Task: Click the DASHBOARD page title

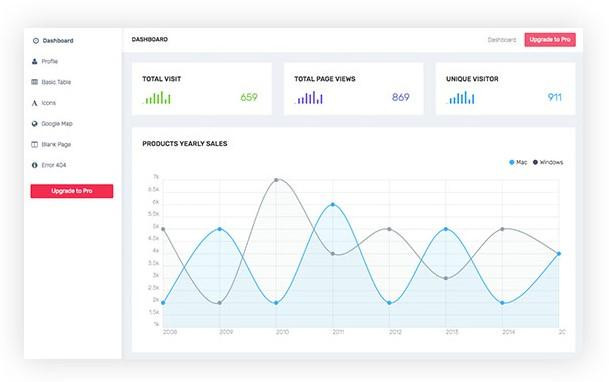Action: pyautogui.click(x=150, y=39)
